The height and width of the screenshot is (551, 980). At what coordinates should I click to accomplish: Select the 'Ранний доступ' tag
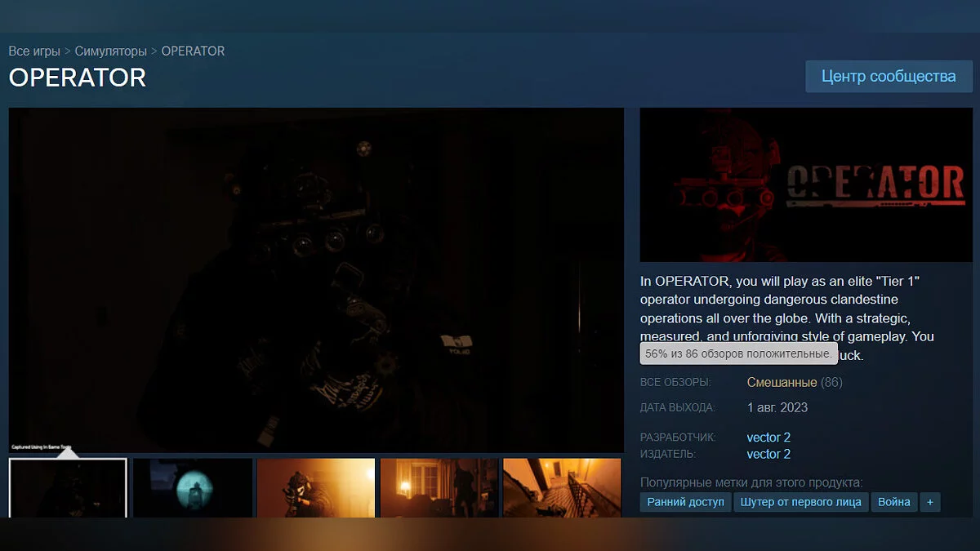(x=685, y=502)
